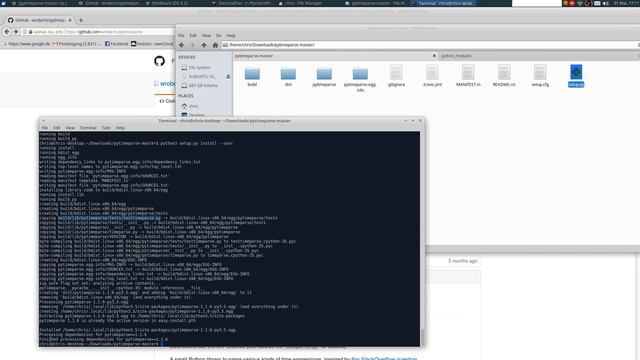
Task: Open Edit menu in file manager
Action: click(x=193, y=36)
